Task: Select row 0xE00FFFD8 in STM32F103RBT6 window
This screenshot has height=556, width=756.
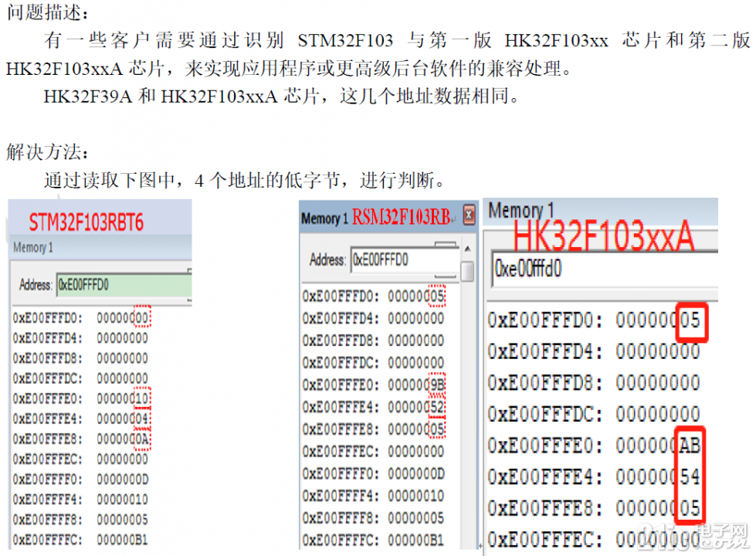Action: 81,359
